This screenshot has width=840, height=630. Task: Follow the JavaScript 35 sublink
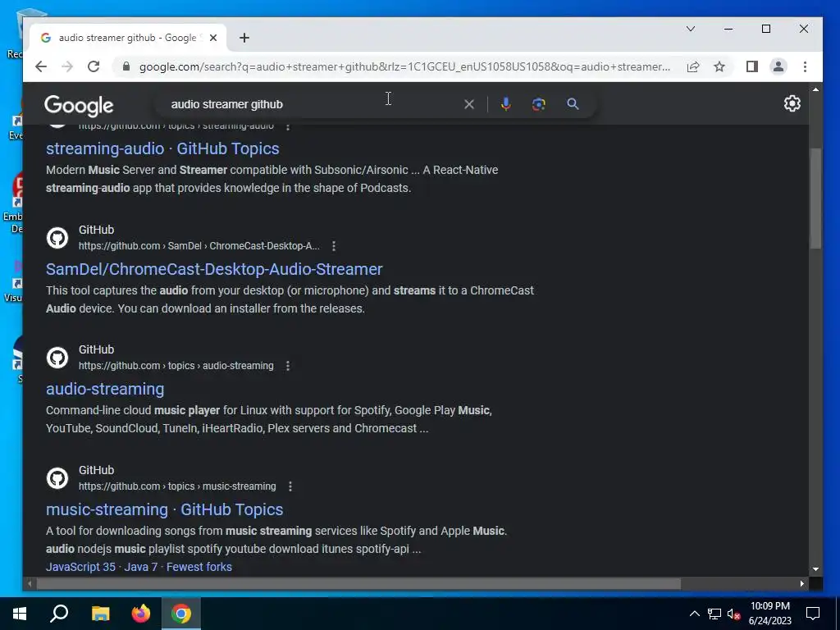tap(80, 567)
